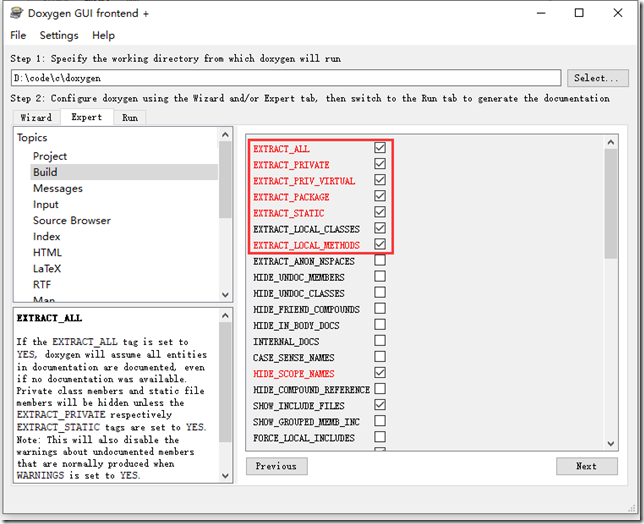Enable the HIDE_IN_BODY_DOCS checkbox

coord(380,324)
